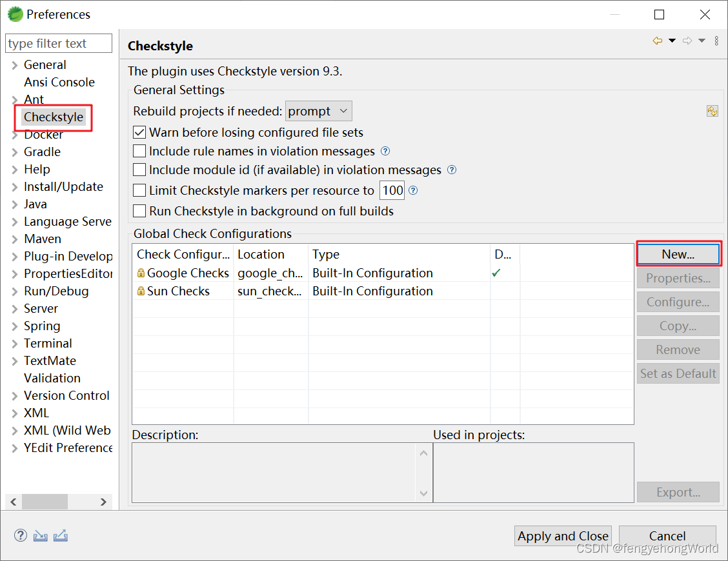This screenshot has width=728, height=561.
Task: Click the refresh icon beside General Settings
Action: pyautogui.click(x=713, y=111)
